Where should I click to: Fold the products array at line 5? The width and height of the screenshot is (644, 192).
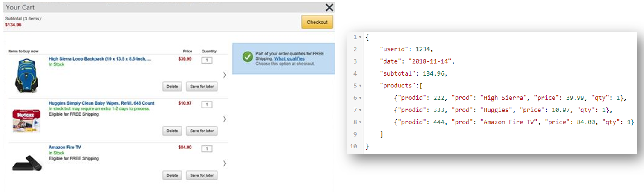[x=360, y=86]
